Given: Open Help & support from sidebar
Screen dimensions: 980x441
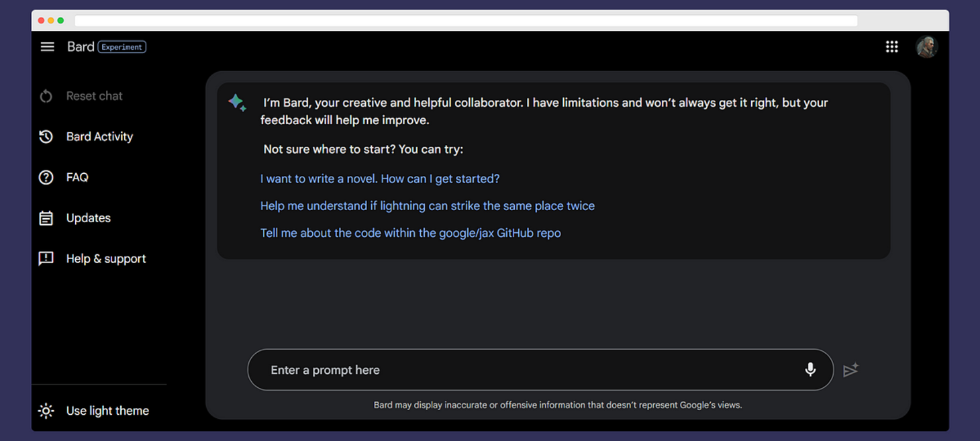Looking at the screenshot, I should (105, 258).
